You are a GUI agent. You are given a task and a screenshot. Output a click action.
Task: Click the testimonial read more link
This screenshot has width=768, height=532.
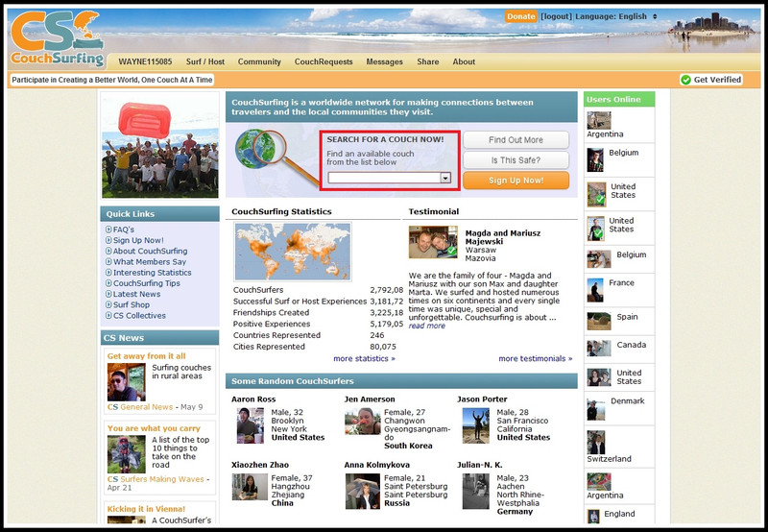[x=426, y=326]
